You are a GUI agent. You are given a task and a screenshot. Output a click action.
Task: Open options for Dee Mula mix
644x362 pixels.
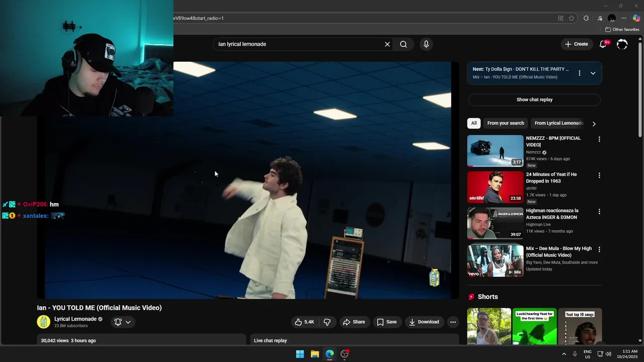pos(599,249)
